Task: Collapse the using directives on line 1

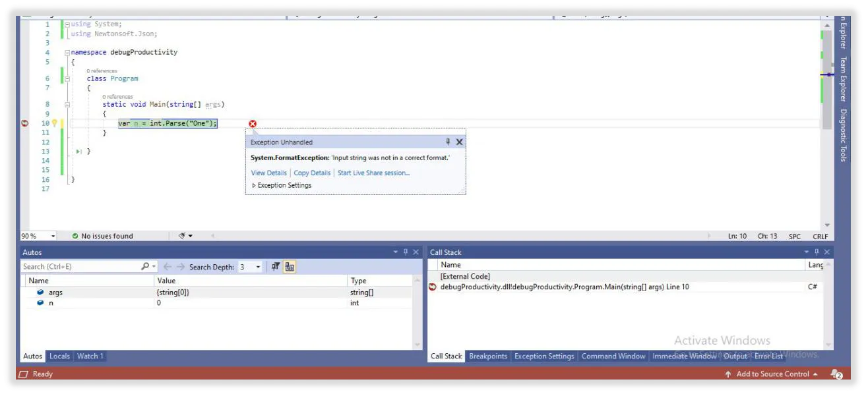Action: point(67,24)
